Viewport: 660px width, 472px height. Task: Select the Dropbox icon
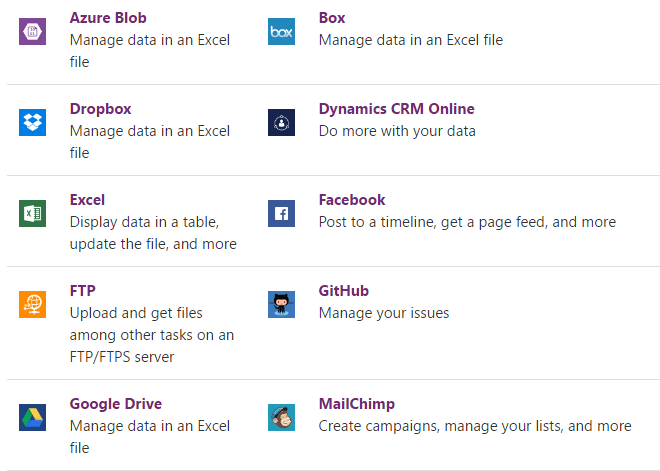coord(33,122)
